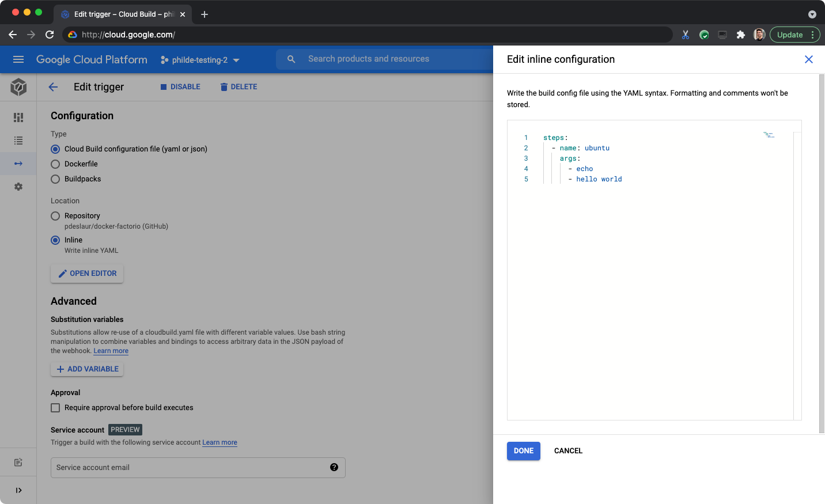Click the 'name: ubuntu' line in editor
Image resolution: width=825 pixels, height=504 pixels.
coord(584,148)
